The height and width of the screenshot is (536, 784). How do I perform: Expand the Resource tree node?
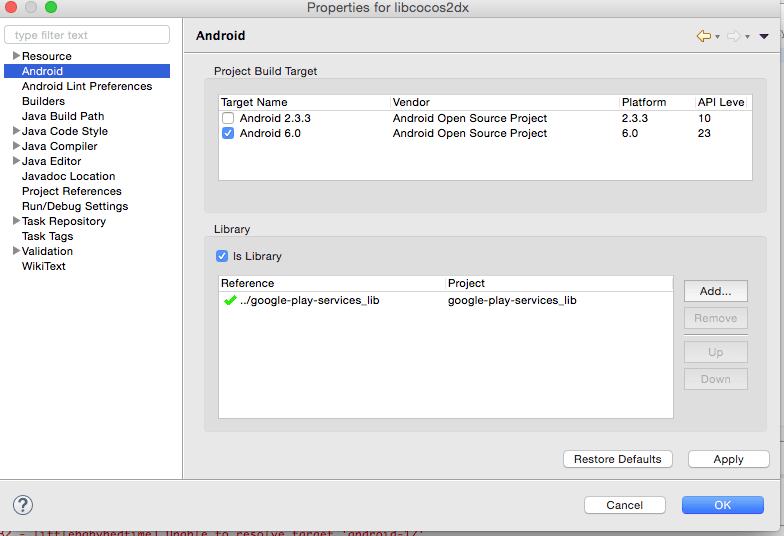click(x=15, y=56)
